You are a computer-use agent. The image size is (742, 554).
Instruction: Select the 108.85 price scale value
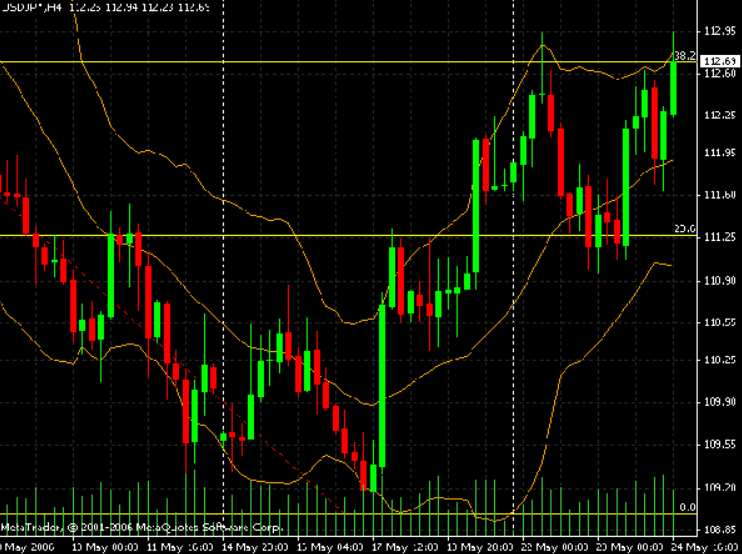720,529
